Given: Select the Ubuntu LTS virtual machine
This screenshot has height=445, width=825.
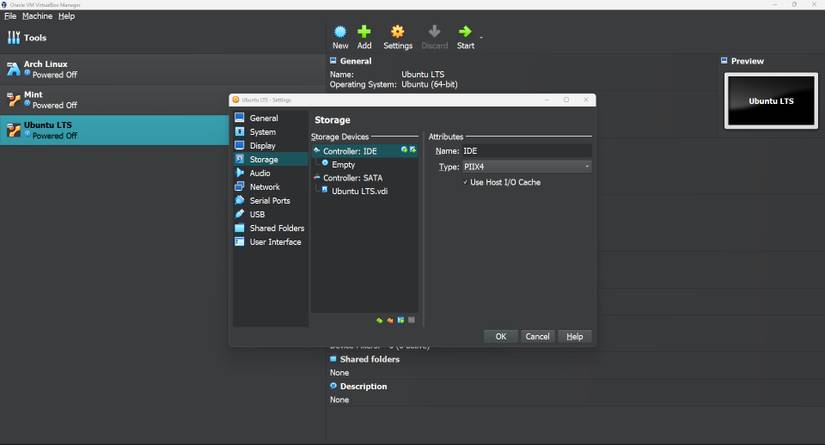Looking at the screenshot, I should click(114, 130).
